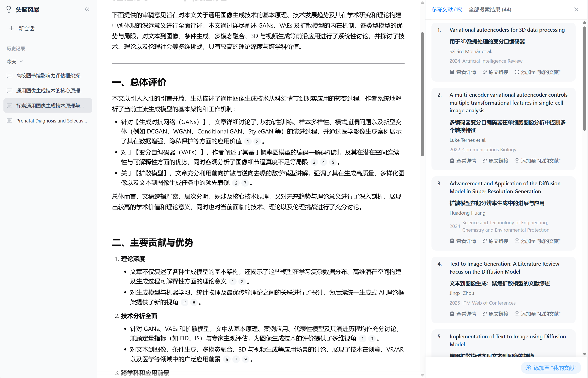588x378 pixels.
Task: Start a new conversation with the plus icon
Action: [11, 28]
